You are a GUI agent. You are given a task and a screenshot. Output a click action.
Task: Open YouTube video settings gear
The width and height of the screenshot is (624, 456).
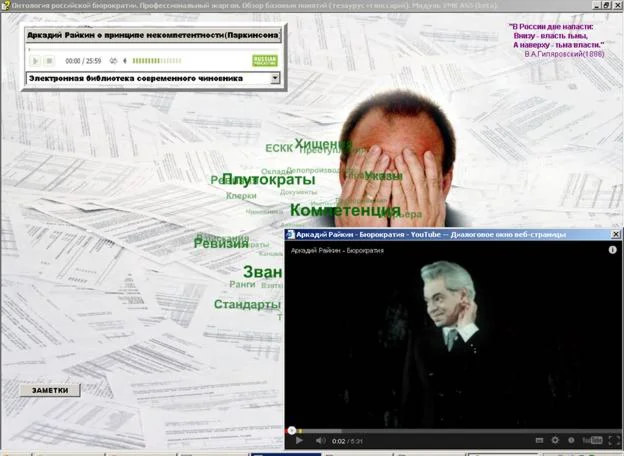(x=555, y=440)
